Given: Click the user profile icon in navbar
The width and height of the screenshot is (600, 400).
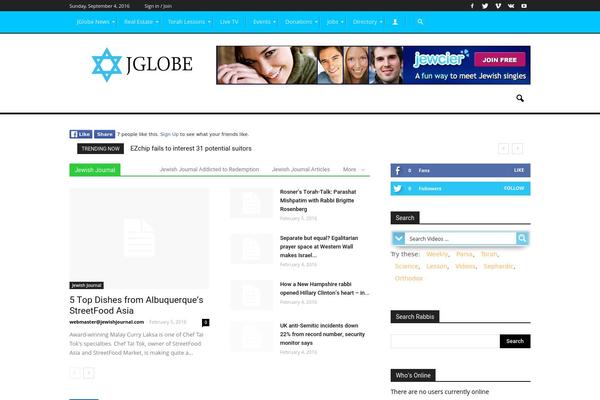Looking at the screenshot, I should 395,22.
